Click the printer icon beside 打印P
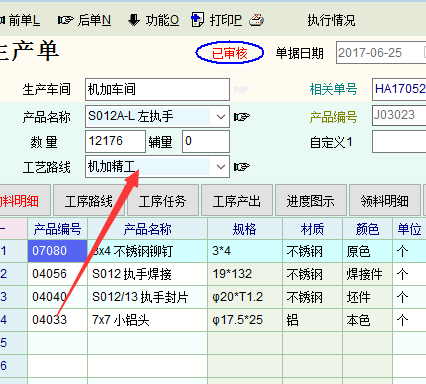The height and width of the screenshot is (384, 426). coord(256,20)
